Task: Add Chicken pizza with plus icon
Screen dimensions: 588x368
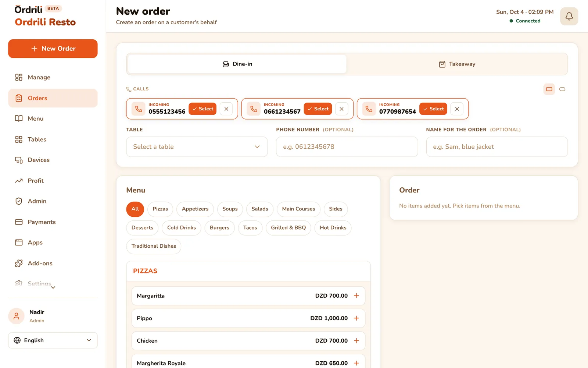Action: 356,341
